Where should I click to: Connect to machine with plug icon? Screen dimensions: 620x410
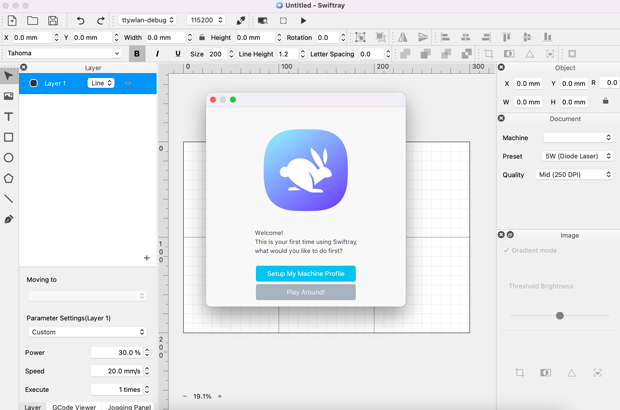tap(240, 21)
